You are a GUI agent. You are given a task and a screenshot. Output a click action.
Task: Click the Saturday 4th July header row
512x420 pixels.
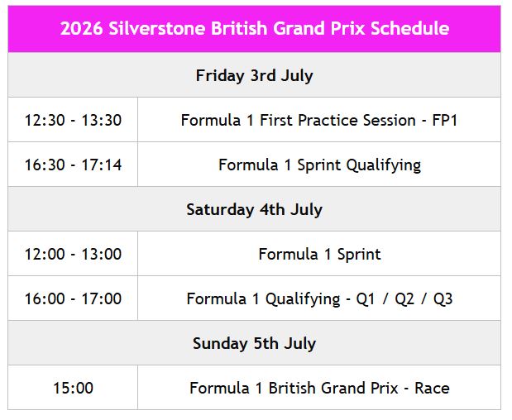point(255,210)
